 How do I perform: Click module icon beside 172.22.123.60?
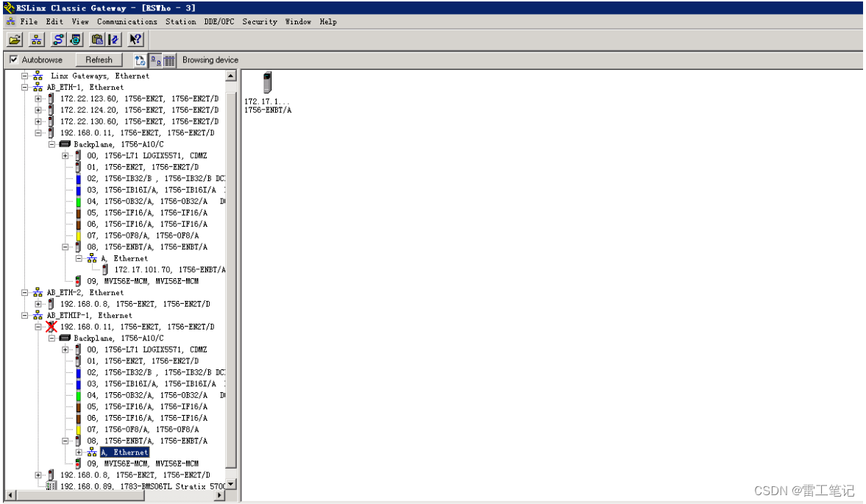(x=51, y=99)
